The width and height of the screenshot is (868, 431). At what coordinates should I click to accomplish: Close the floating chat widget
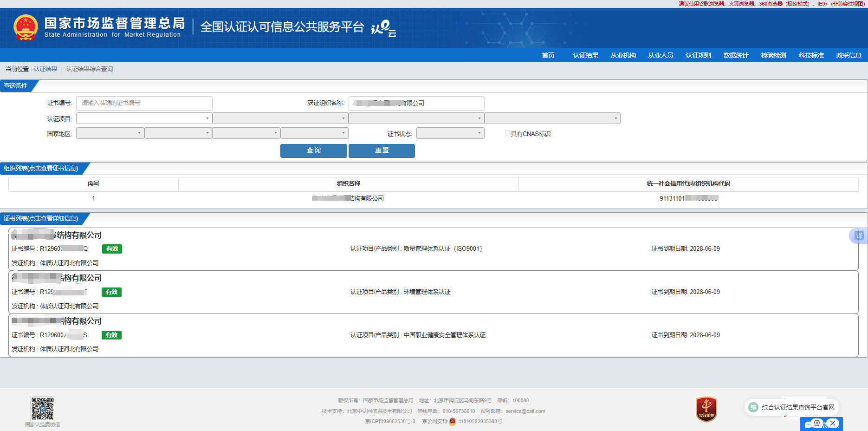[833, 423]
